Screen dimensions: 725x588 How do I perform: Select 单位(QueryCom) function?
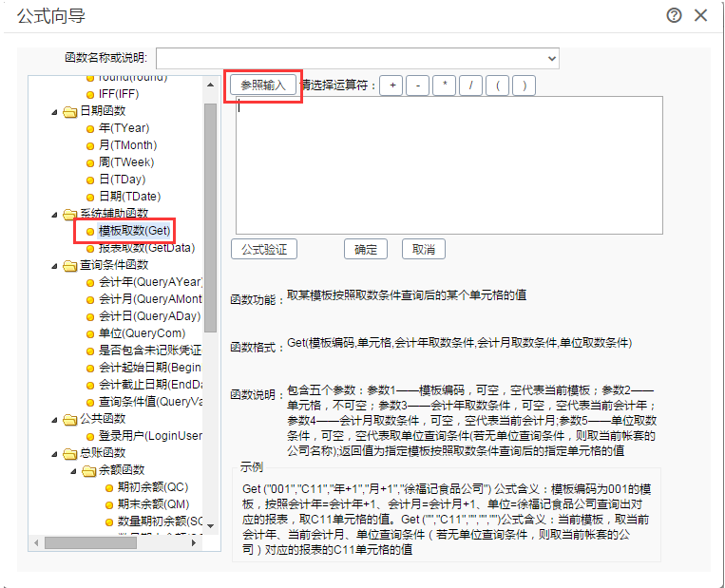[142, 333]
